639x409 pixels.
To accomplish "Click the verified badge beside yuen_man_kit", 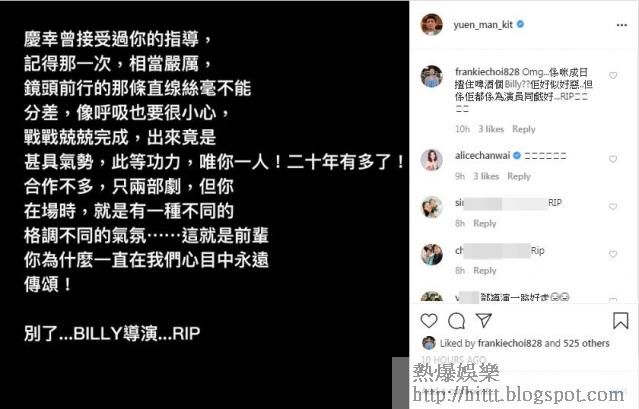I will click(x=520, y=24).
